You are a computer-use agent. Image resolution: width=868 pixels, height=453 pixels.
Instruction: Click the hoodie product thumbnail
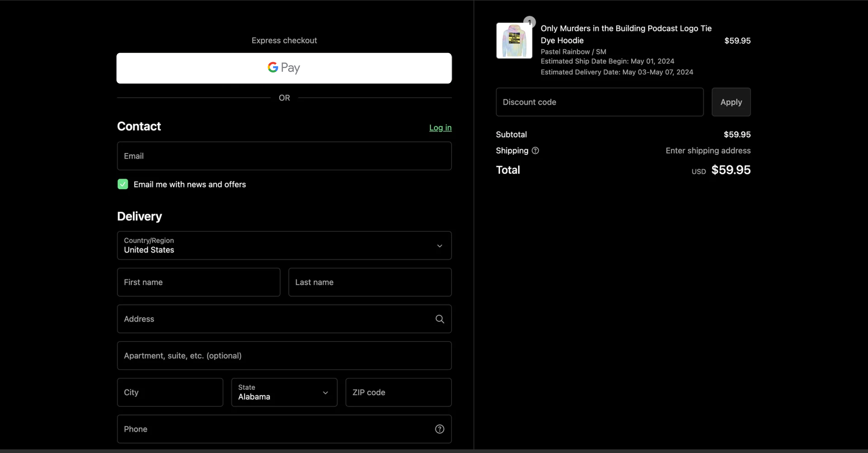pyautogui.click(x=514, y=41)
